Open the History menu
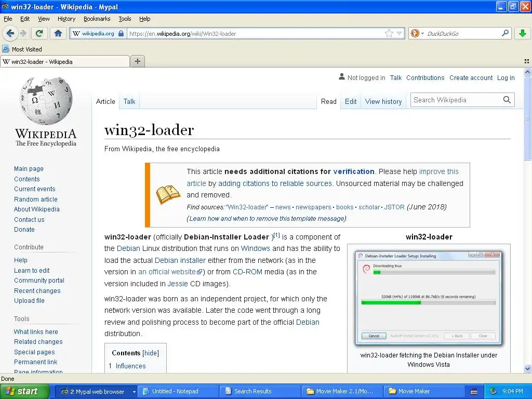The height and width of the screenshot is (399, 532). [x=66, y=19]
